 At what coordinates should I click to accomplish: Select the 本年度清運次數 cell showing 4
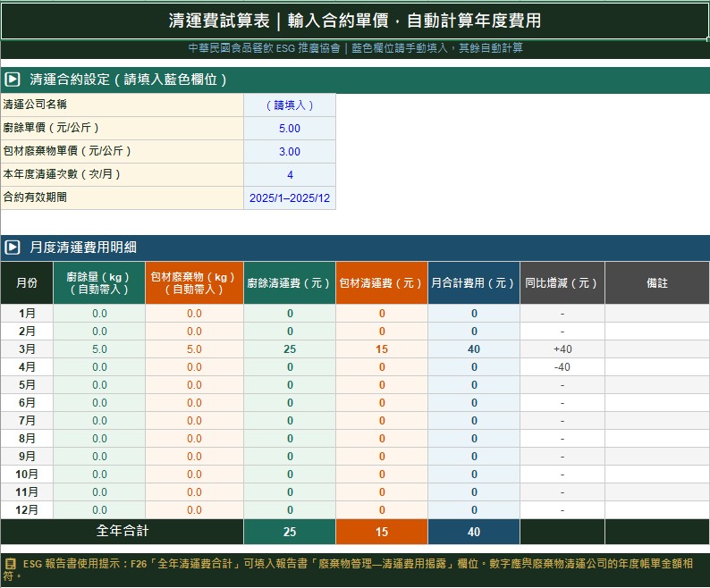pyautogui.click(x=290, y=175)
